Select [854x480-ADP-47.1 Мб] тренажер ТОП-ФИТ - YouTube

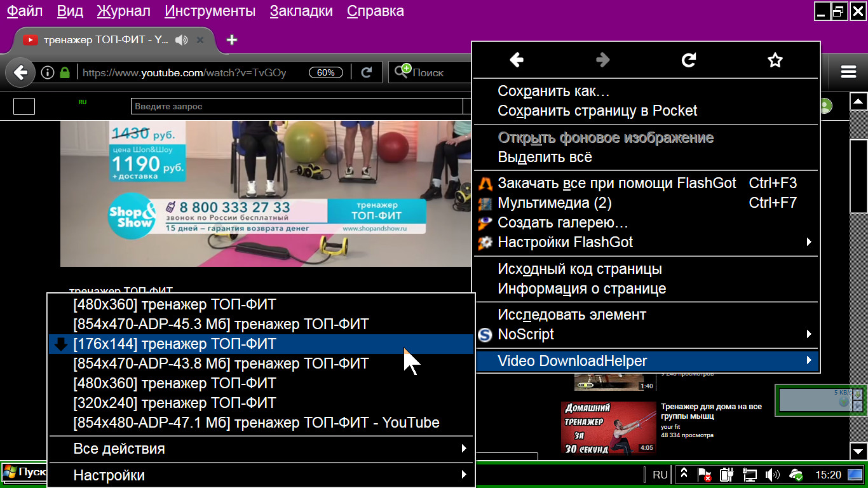pos(261,423)
